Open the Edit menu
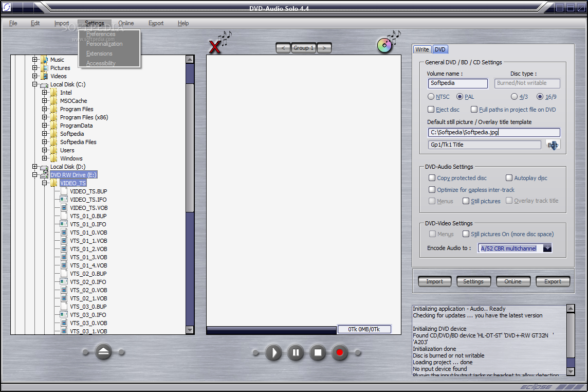The image size is (588, 392). (x=35, y=23)
